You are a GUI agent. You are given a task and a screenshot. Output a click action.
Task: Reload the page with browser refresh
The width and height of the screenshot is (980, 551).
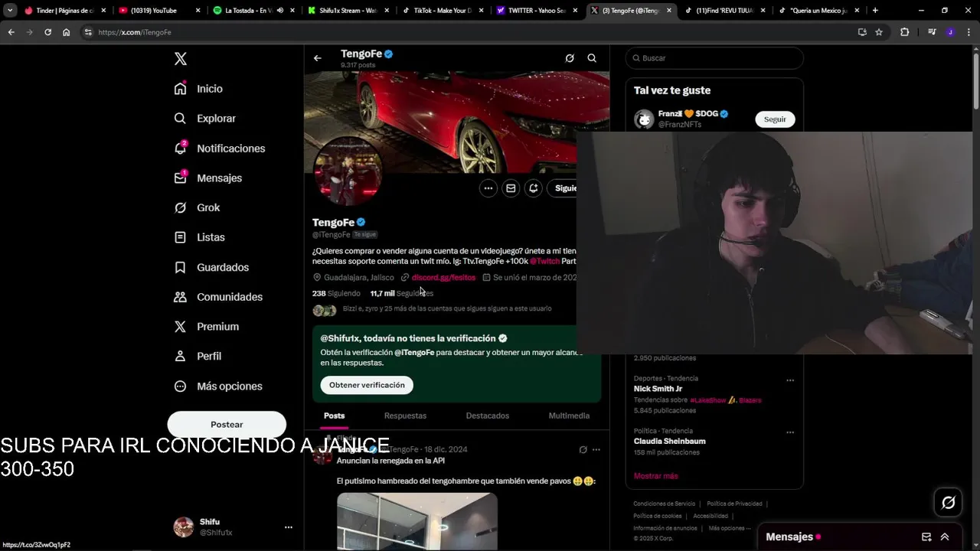[47, 32]
